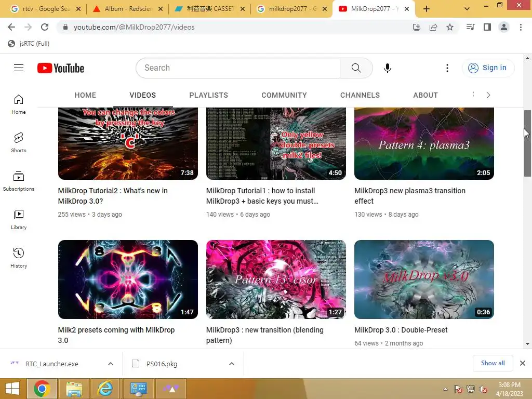Toggle the Chrome side panel
The width and height of the screenshot is (532, 399).
click(x=487, y=27)
